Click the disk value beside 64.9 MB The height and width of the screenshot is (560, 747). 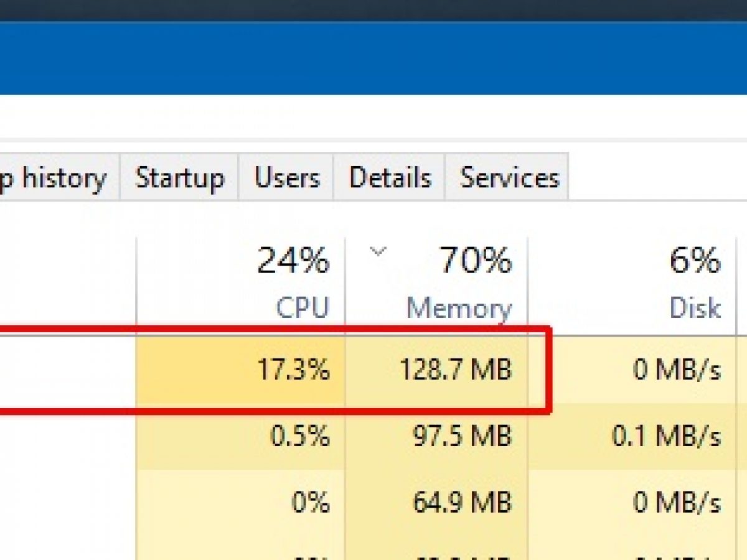[x=677, y=502]
